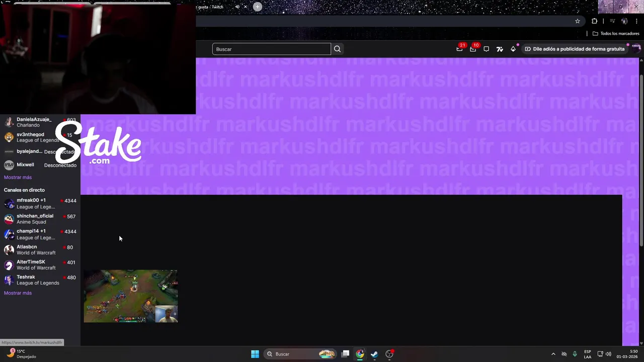Open ESP LAA keyboard language switcher

click(x=588, y=354)
